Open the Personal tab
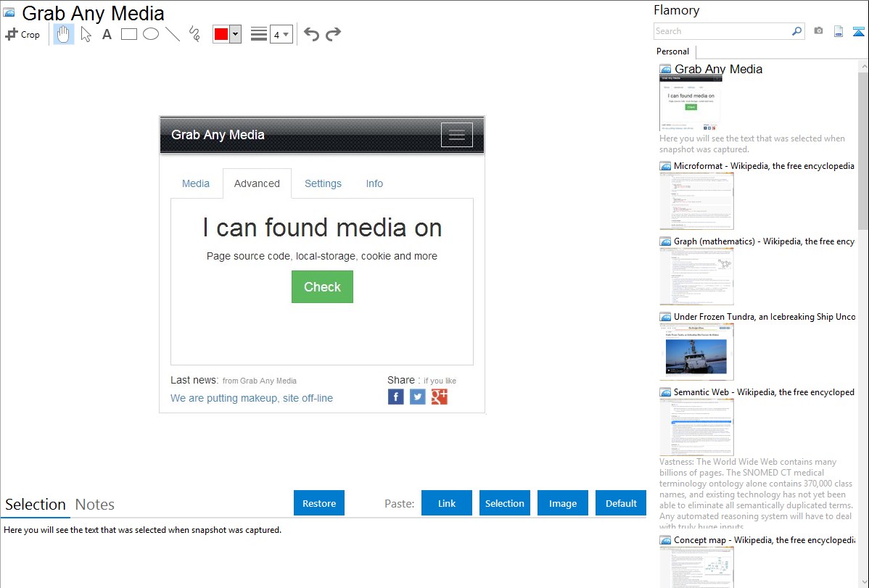Viewport: 869px width, 588px height. point(672,51)
